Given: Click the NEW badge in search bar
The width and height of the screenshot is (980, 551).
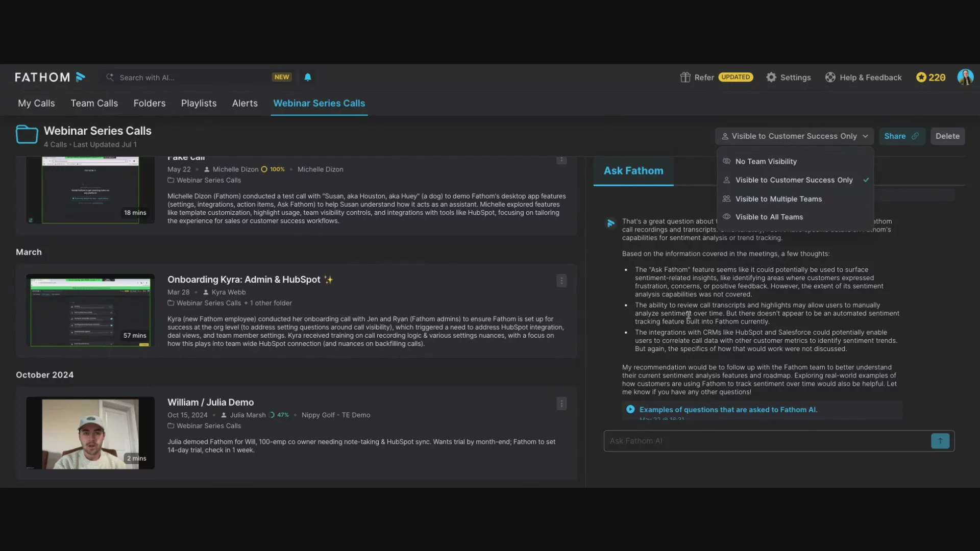Looking at the screenshot, I should 282,77.
